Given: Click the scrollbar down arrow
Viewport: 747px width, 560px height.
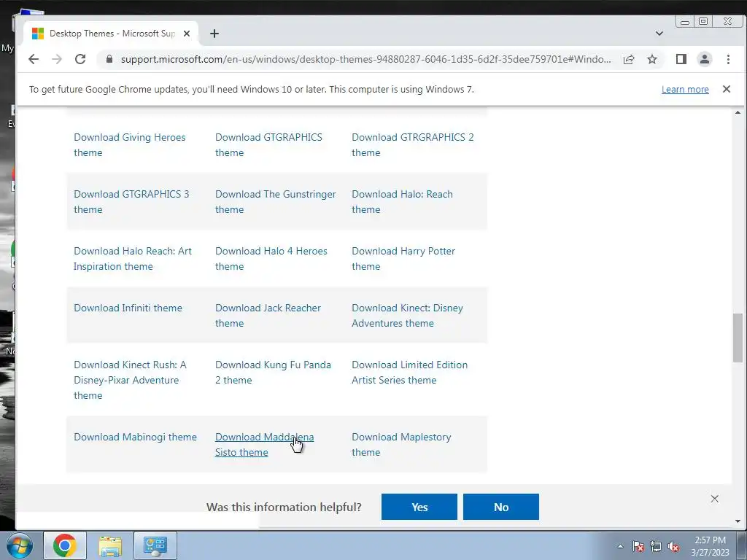Looking at the screenshot, I should [738, 521].
